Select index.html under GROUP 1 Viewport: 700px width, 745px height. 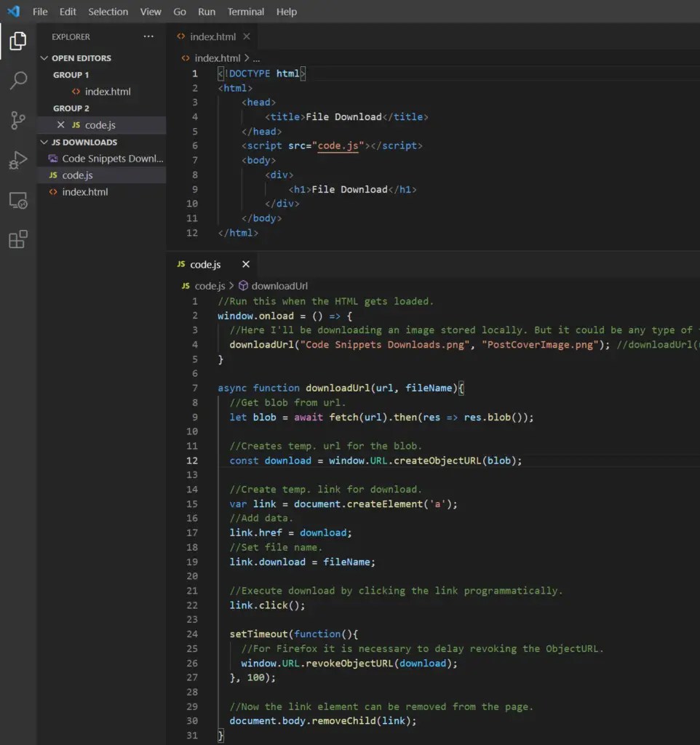point(102,91)
